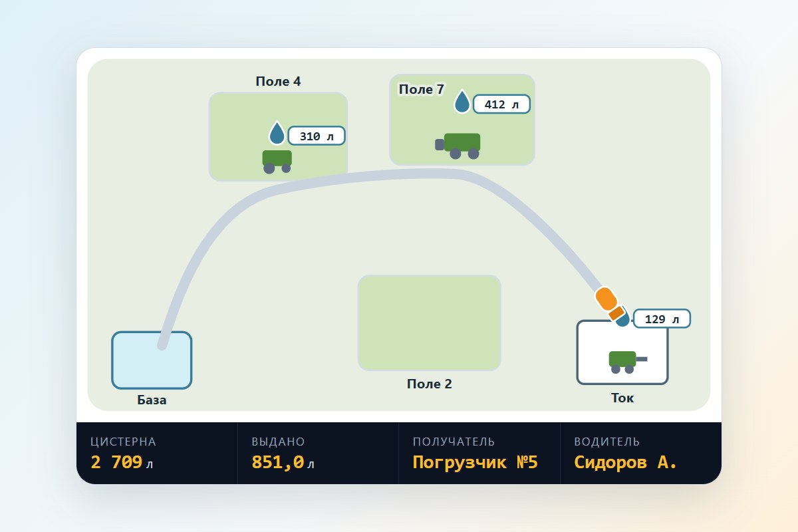
Task: Click the ВОДИТЕЛЬ heading
Action: click(x=607, y=442)
